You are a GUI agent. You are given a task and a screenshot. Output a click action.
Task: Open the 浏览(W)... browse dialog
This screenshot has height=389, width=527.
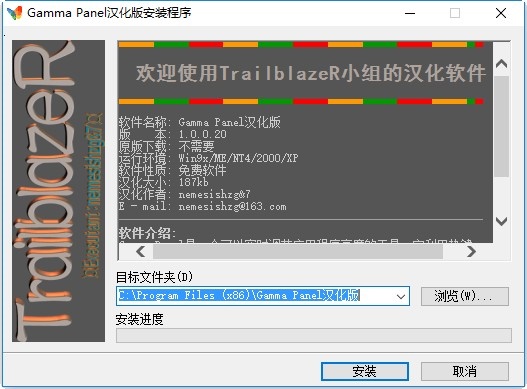tap(464, 296)
